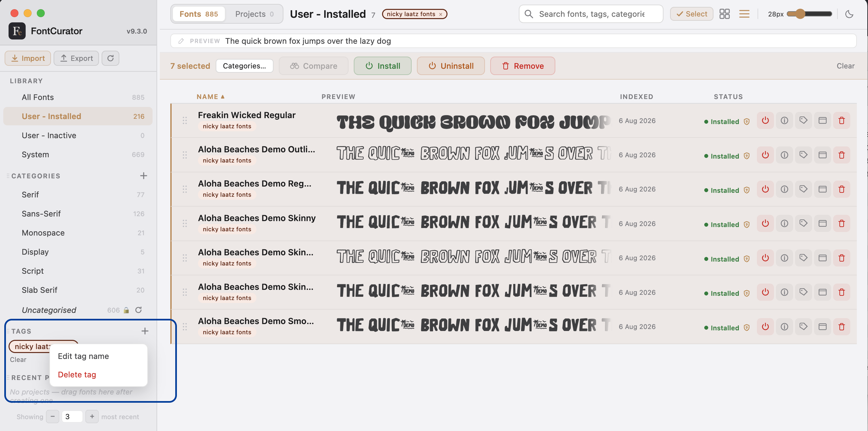This screenshot has height=431, width=868.
Task: Click tag icon on Aloha Beaches Demo Smo row
Action: (803, 326)
